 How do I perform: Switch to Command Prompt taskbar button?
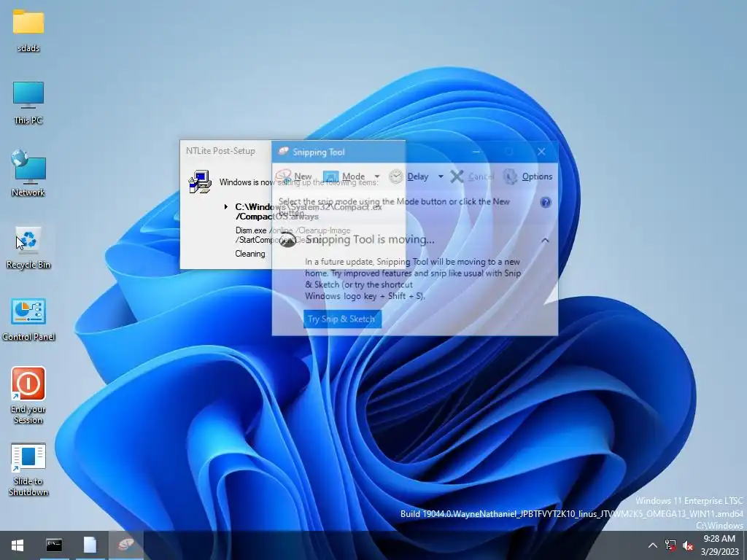point(54,545)
